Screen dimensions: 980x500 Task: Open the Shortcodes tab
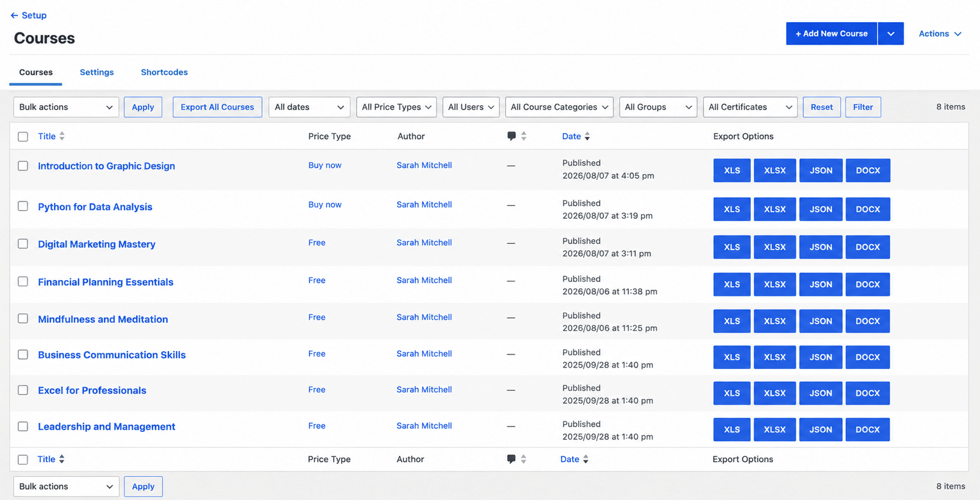click(x=164, y=72)
